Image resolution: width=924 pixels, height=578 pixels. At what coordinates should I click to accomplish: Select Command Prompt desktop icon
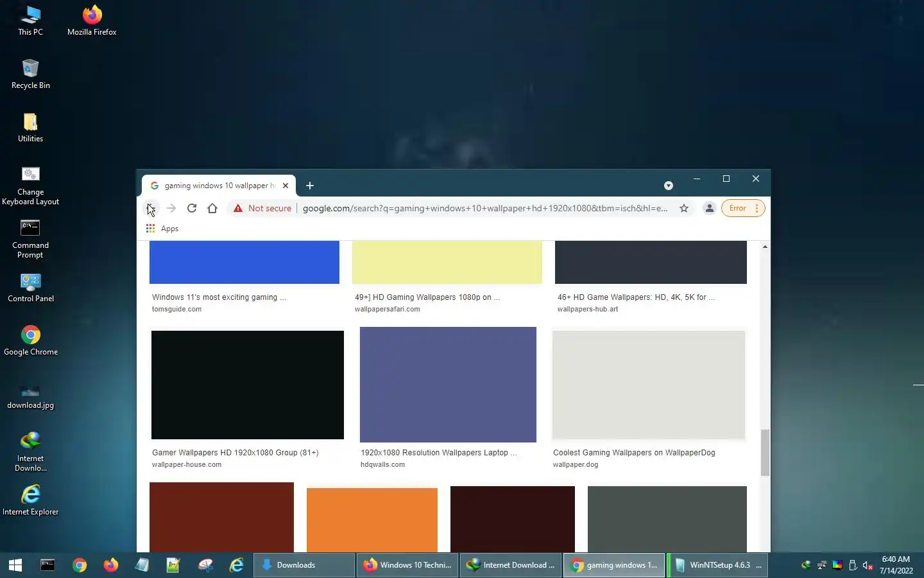point(30,239)
